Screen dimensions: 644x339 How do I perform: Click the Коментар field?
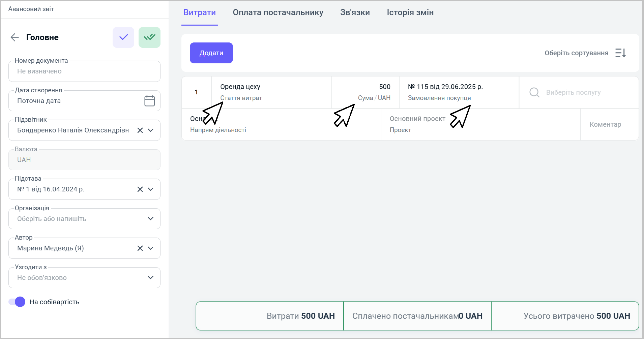coord(605,124)
